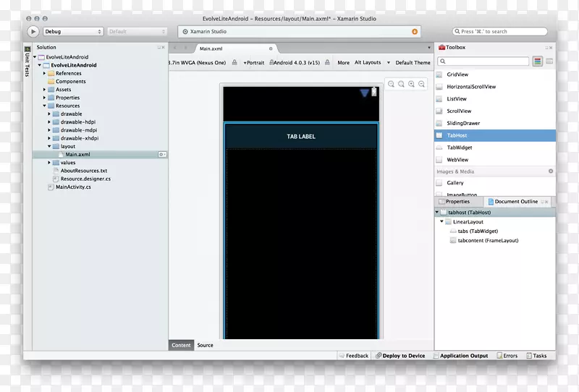Viewport: 579px width, 392px height.
Task: Navigate back with left arrow
Action: 175,48
